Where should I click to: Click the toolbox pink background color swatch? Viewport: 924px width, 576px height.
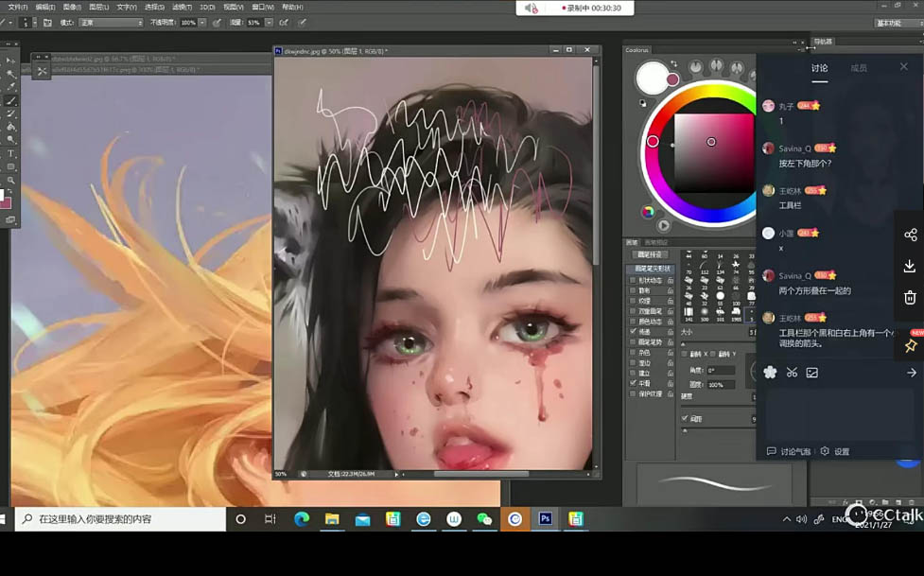pyautogui.click(x=6, y=203)
